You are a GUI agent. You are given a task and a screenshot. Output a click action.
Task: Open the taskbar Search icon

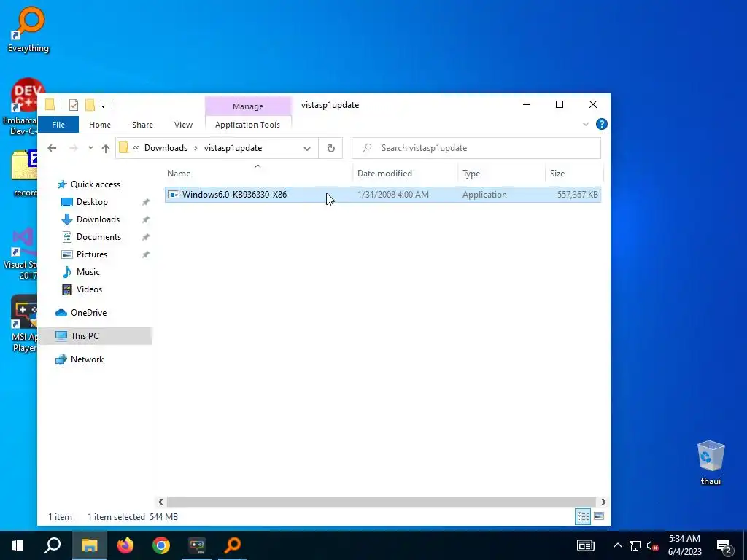click(x=53, y=545)
